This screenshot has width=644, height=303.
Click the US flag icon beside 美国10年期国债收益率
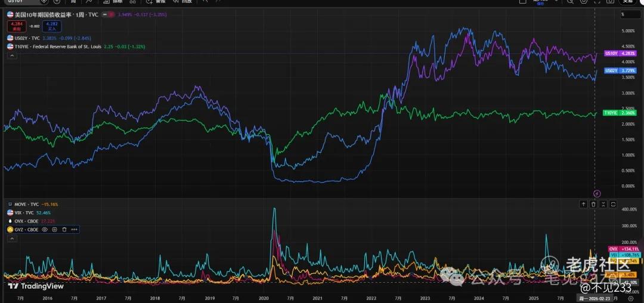pyautogui.click(x=10, y=14)
